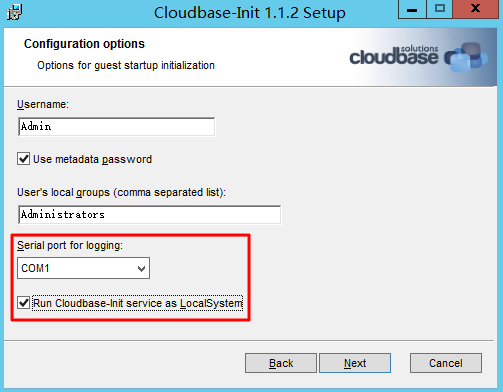Go to Next setup page
The height and width of the screenshot is (392, 503).
[355, 363]
